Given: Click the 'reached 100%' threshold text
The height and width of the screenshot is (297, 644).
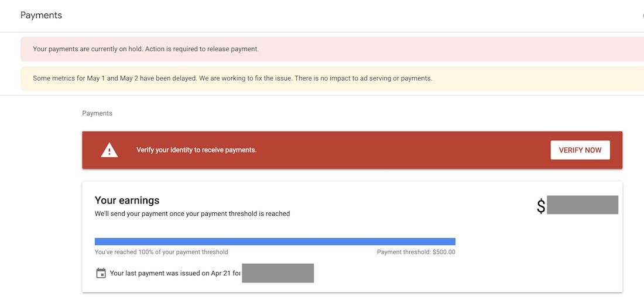Looking at the screenshot, I should coord(162,253).
